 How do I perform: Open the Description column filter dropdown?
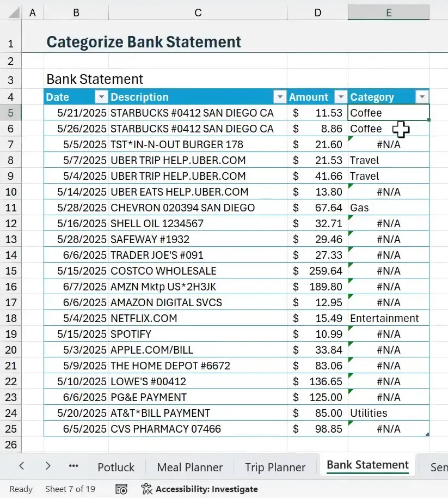click(280, 97)
